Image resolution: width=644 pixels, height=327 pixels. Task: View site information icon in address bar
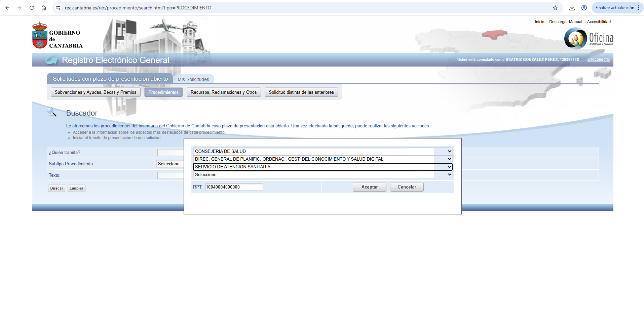[x=58, y=8]
